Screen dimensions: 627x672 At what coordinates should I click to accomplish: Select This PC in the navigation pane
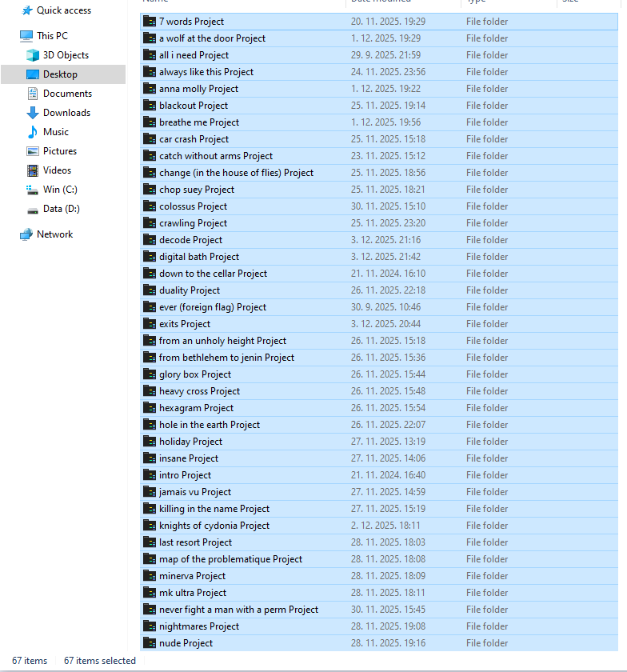tap(52, 35)
